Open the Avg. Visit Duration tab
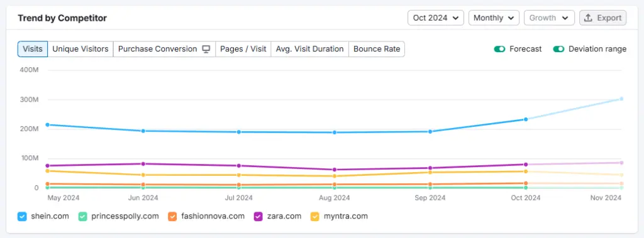 (x=309, y=49)
